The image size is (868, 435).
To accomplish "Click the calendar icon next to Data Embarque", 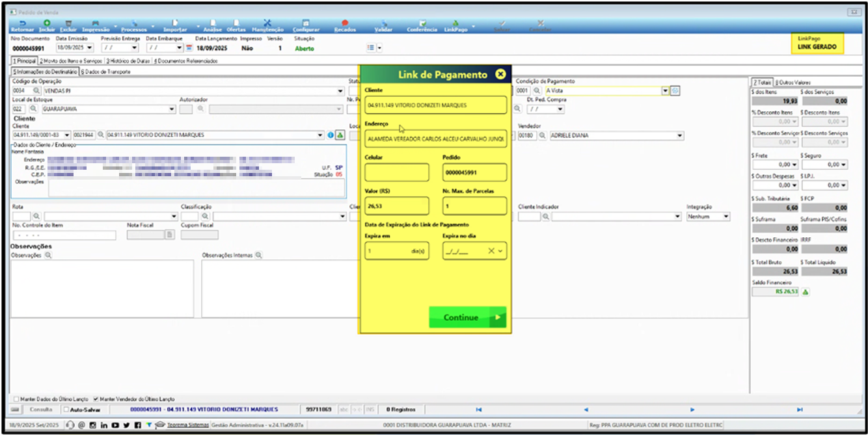I will 189,47.
